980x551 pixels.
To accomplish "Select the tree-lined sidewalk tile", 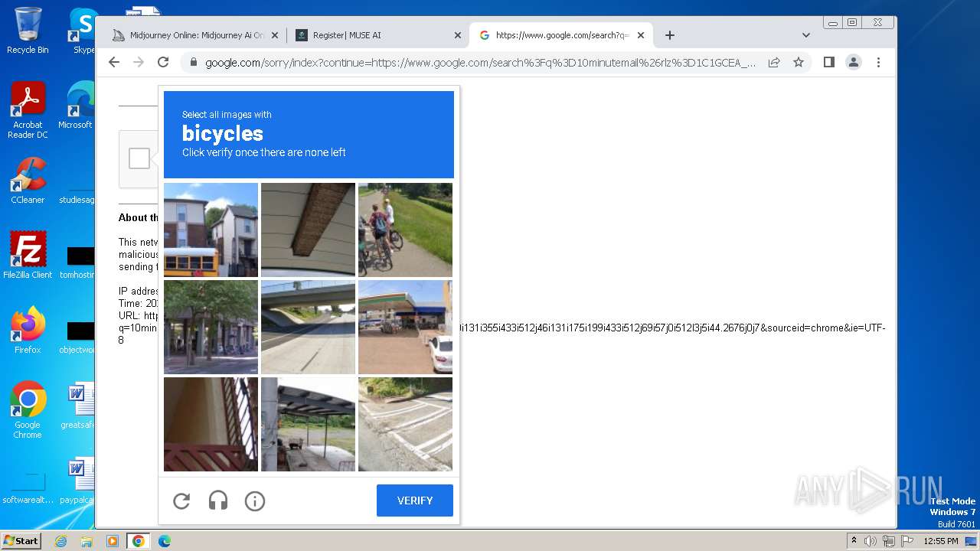I will click(211, 327).
